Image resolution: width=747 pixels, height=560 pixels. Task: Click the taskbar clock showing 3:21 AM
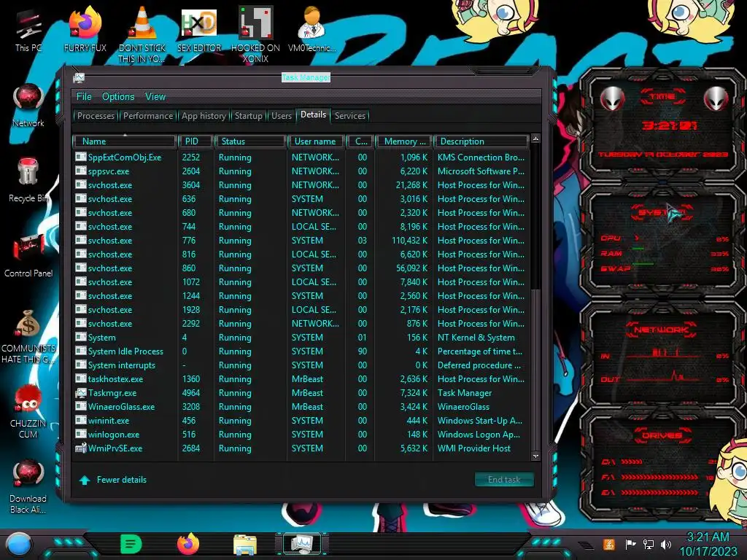pyautogui.click(x=708, y=544)
